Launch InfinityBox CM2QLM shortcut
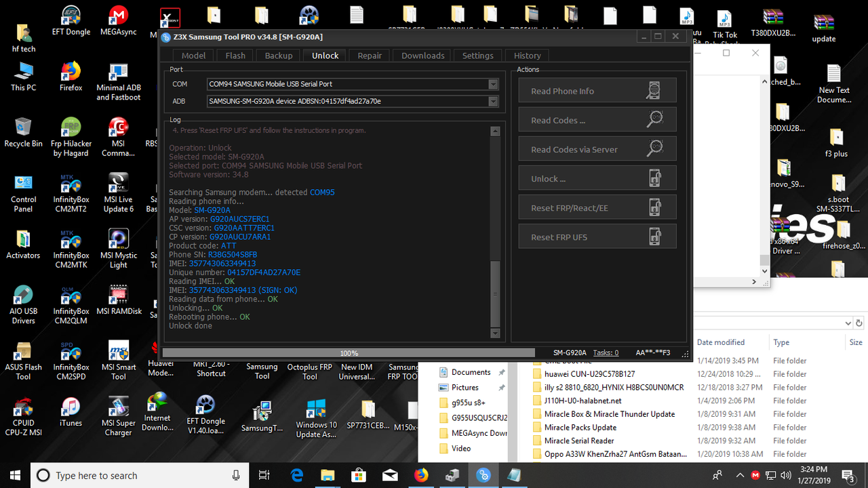This screenshot has width=868, height=488. (71, 305)
